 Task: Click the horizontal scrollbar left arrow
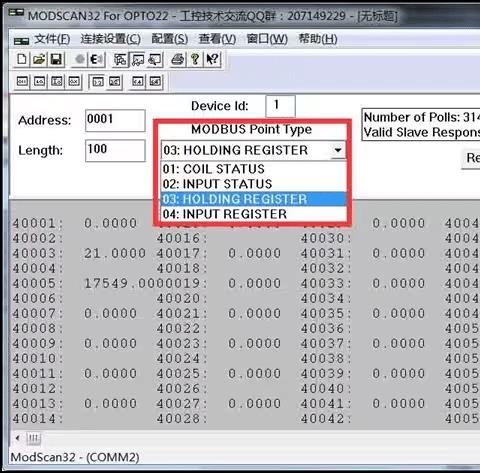coord(17,438)
